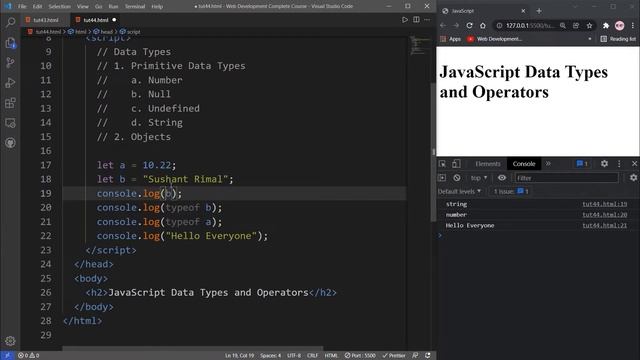Click Prettier in status bar

pos(394,356)
